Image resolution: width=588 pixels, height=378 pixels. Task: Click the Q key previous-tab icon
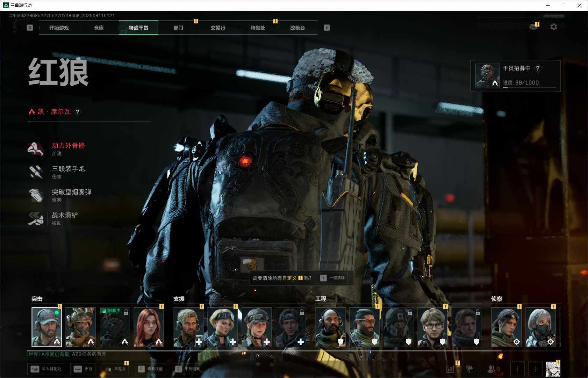click(30, 28)
